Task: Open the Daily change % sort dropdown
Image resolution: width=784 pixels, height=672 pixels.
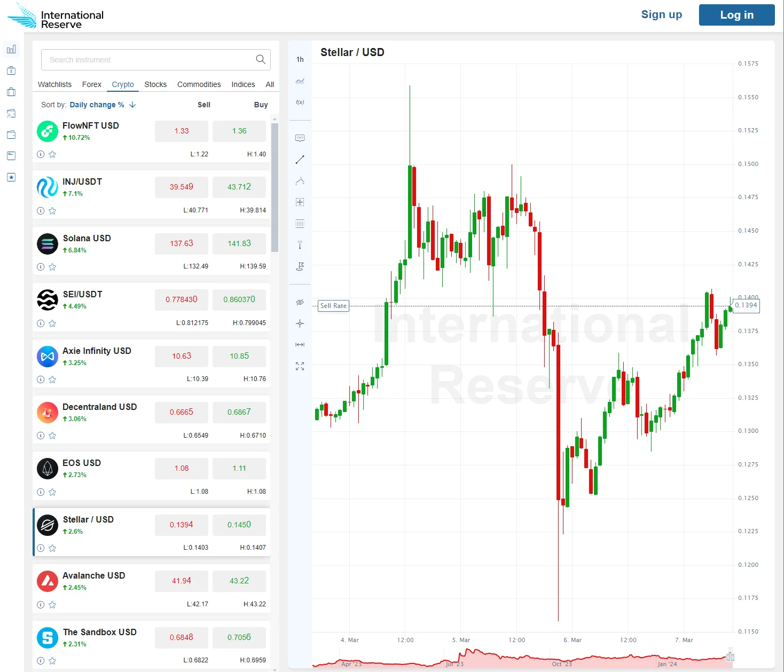Action: click(97, 105)
